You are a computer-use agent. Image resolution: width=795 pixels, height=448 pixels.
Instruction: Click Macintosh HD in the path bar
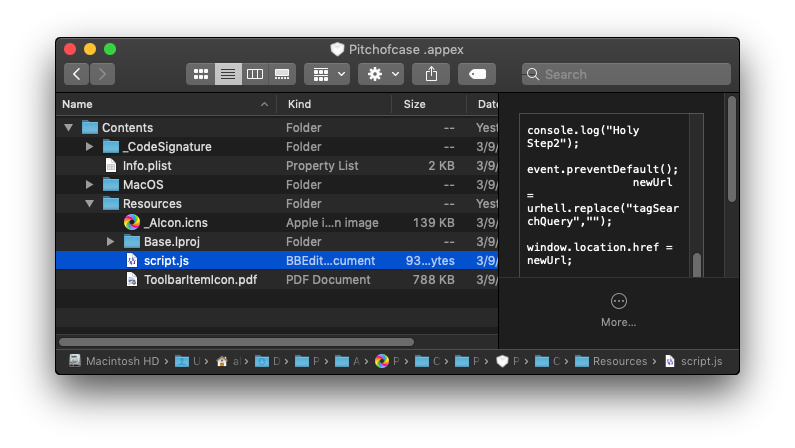point(115,361)
